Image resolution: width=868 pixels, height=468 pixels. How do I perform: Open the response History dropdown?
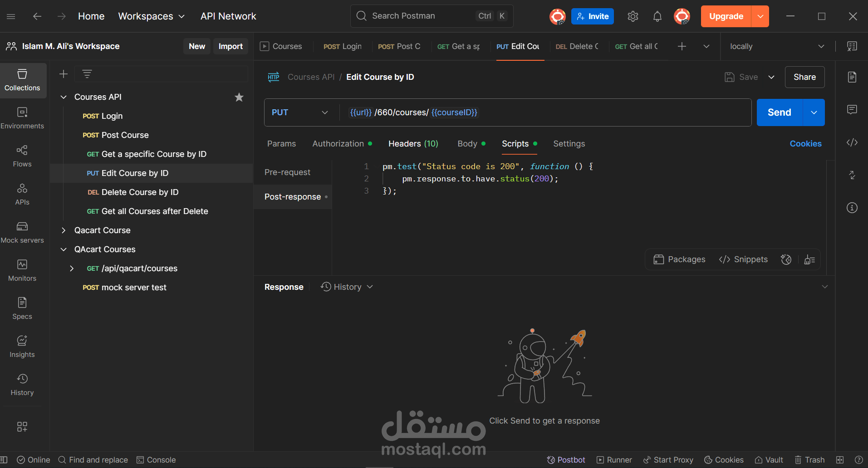pyautogui.click(x=347, y=287)
